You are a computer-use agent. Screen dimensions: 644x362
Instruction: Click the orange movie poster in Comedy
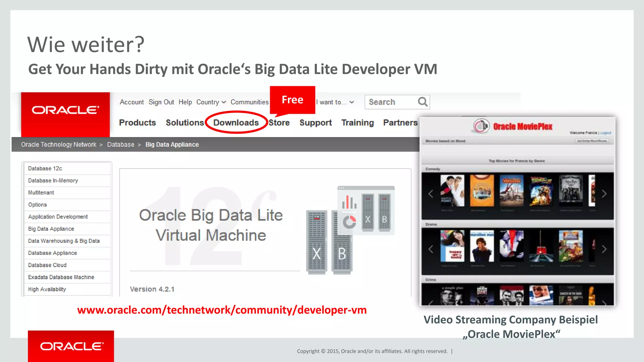pyautogui.click(x=482, y=191)
